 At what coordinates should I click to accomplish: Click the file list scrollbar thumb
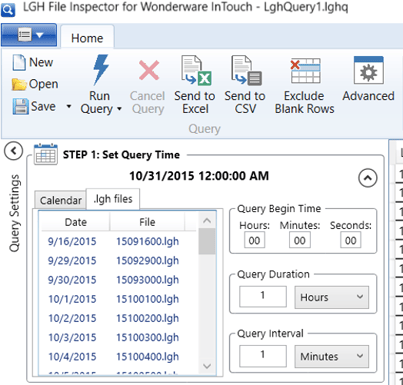click(207, 241)
